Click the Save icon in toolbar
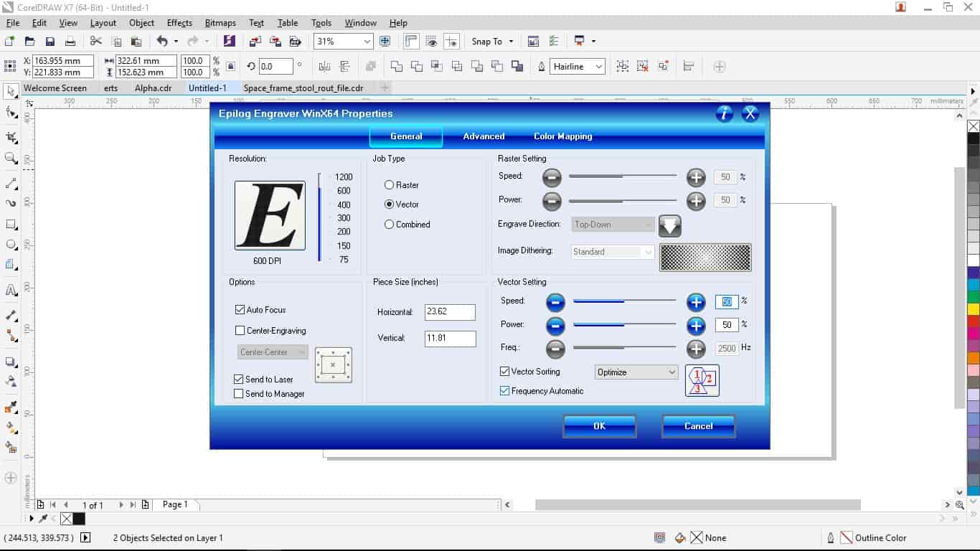This screenshot has width=980, height=551. click(50, 42)
